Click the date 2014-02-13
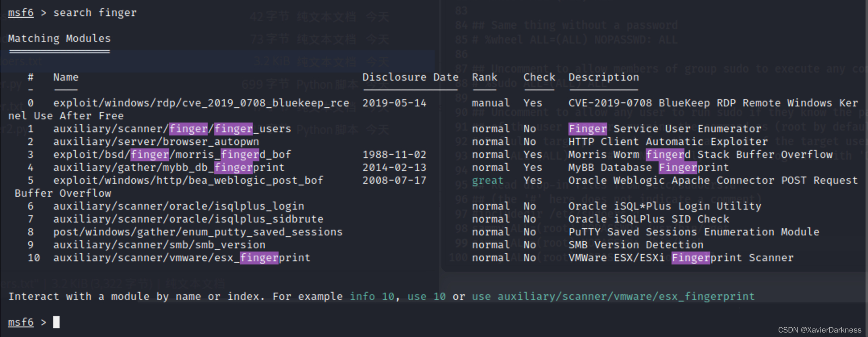This screenshot has height=337, width=868. (x=394, y=168)
